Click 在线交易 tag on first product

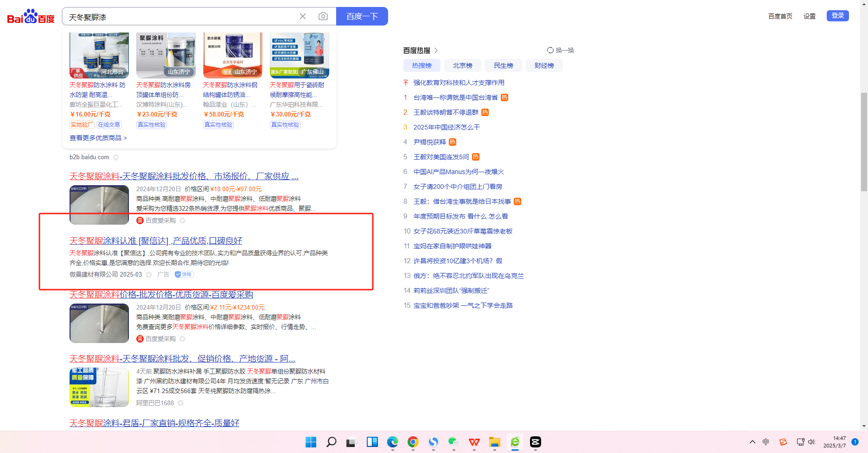tap(109, 125)
